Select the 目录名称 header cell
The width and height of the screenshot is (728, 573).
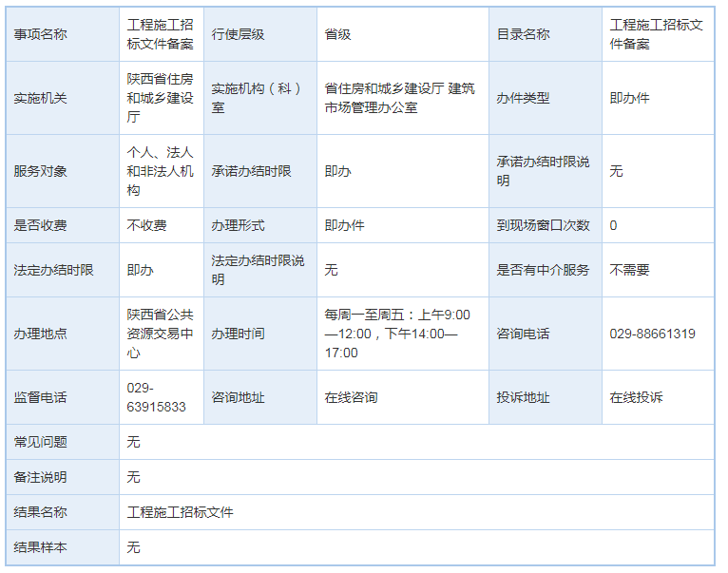tap(523, 34)
